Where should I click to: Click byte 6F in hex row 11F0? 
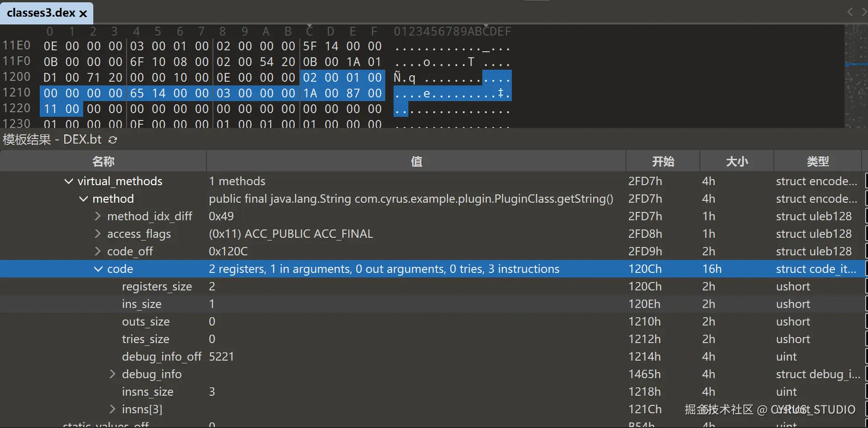[137, 62]
